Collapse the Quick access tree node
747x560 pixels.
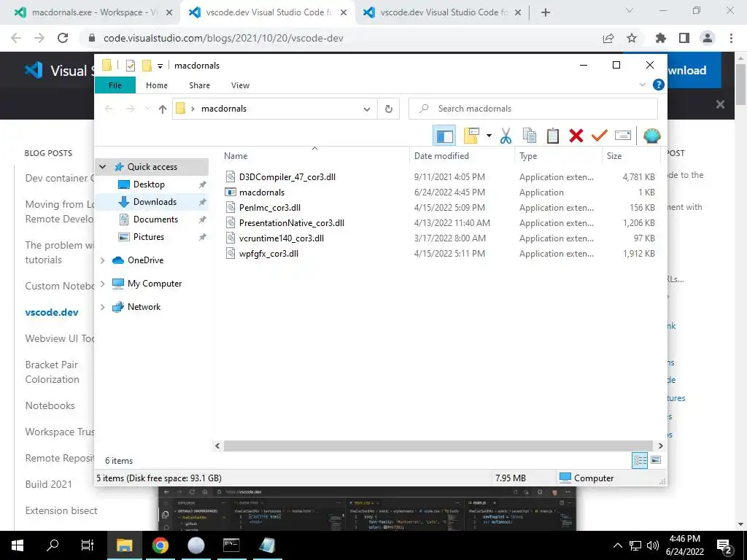[102, 167]
